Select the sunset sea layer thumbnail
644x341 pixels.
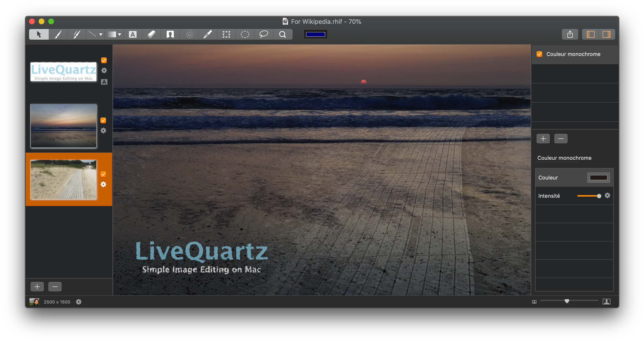click(x=64, y=126)
